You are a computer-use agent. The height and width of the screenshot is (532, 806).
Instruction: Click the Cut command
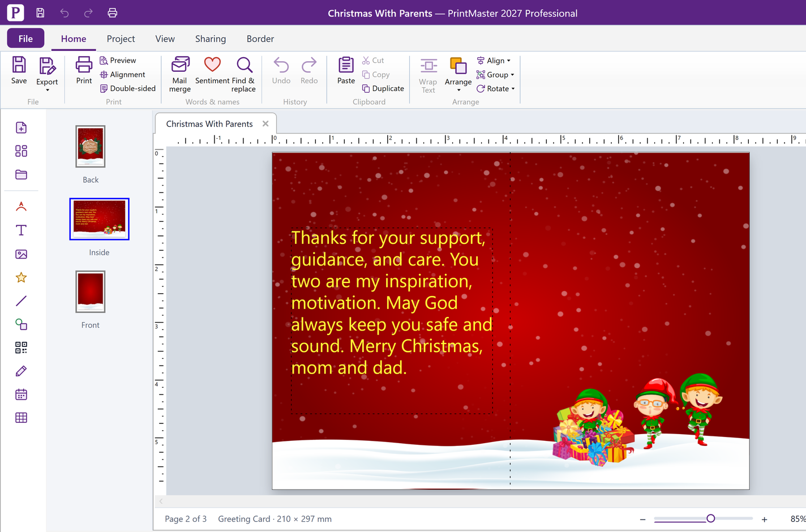[x=373, y=61]
